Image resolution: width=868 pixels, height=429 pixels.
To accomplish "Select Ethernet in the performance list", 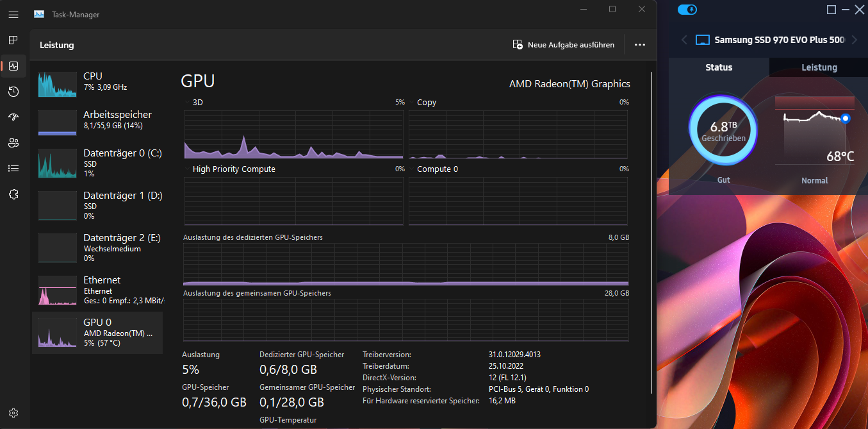I will tap(97, 290).
